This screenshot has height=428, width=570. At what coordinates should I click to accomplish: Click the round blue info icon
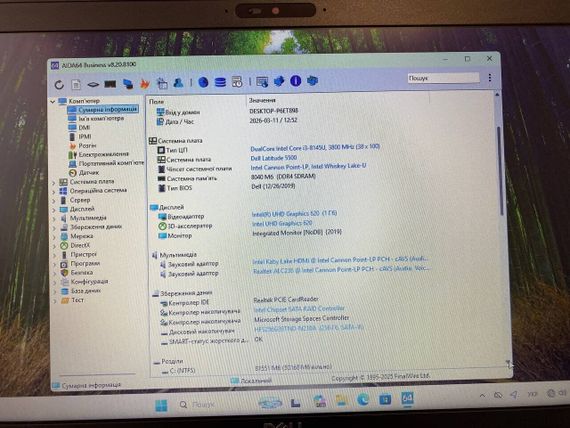click(296, 81)
